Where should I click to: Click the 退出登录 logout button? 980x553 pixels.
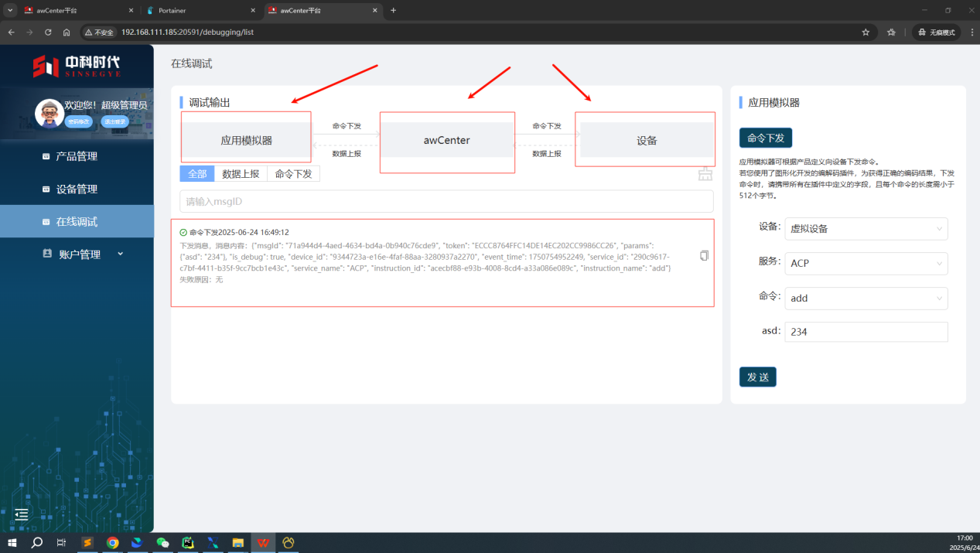114,121
